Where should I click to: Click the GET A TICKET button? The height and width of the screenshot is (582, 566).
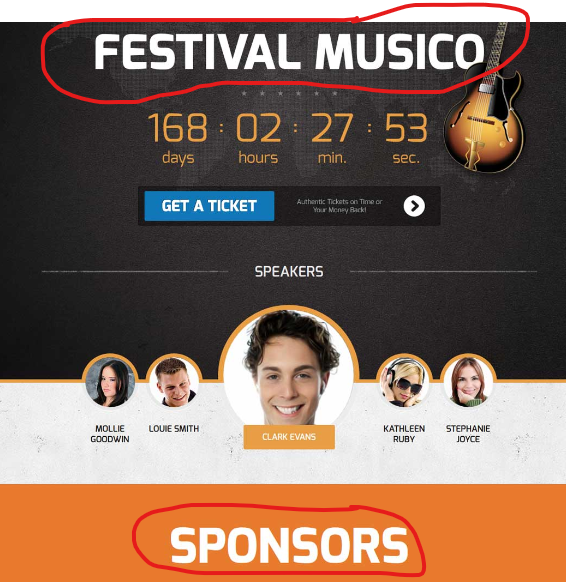tap(209, 206)
